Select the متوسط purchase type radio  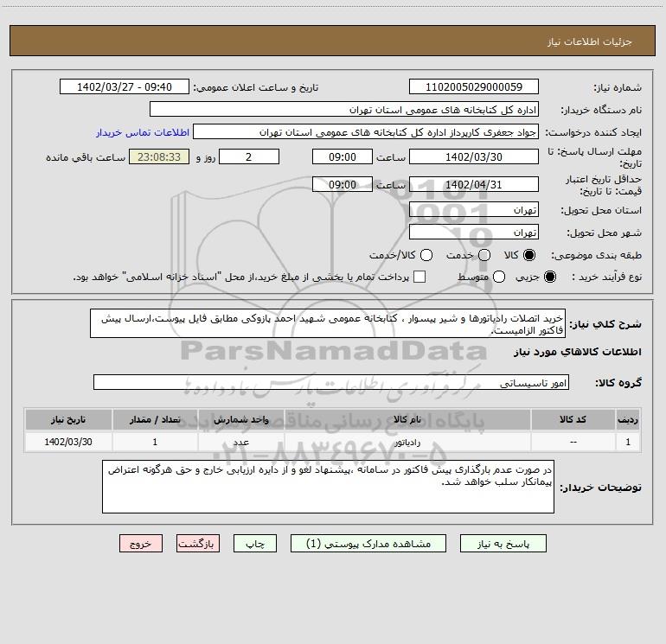point(499,277)
